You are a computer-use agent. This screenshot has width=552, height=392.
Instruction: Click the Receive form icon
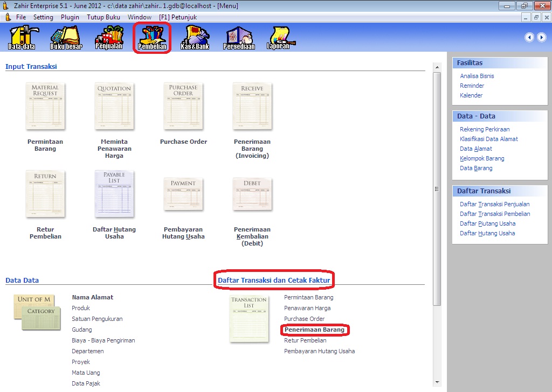(252, 106)
